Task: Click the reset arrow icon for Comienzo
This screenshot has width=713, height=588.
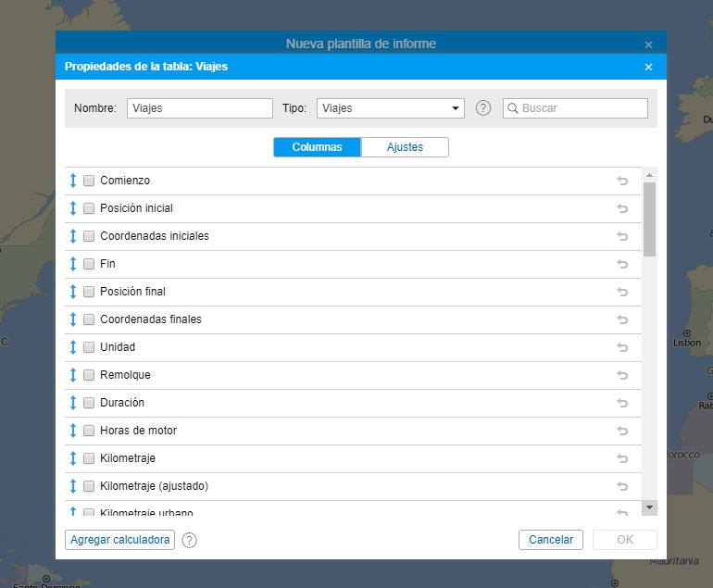Action: tap(622, 181)
